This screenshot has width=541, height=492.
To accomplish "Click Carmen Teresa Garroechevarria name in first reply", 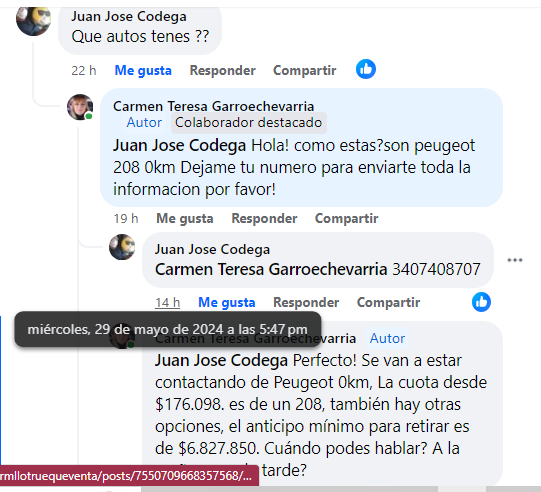I will pyautogui.click(x=214, y=106).
